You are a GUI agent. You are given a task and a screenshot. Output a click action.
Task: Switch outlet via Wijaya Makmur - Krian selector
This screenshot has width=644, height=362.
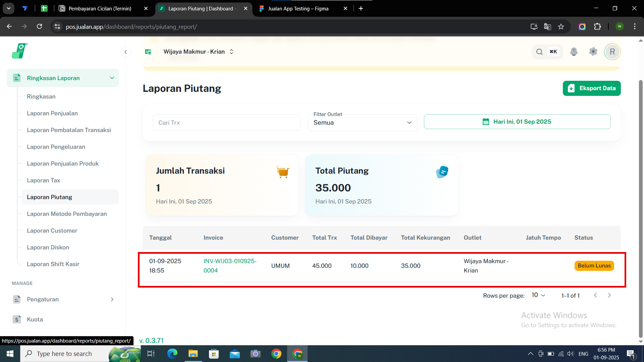[x=198, y=52]
